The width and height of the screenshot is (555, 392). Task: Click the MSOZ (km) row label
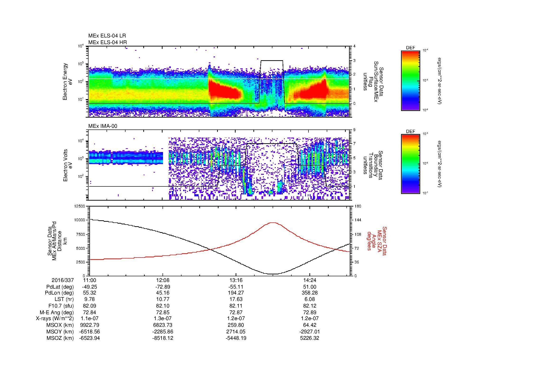[60, 338]
